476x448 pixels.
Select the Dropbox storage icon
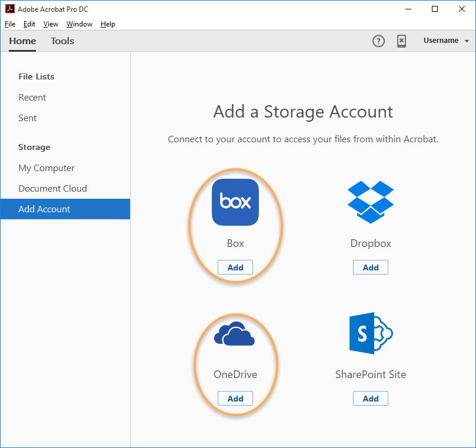coord(370,202)
